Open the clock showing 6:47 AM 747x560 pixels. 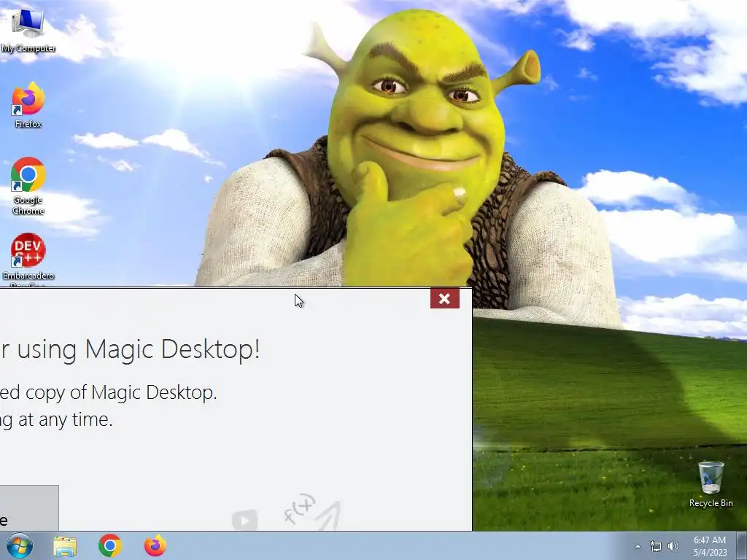pyautogui.click(x=710, y=546)
